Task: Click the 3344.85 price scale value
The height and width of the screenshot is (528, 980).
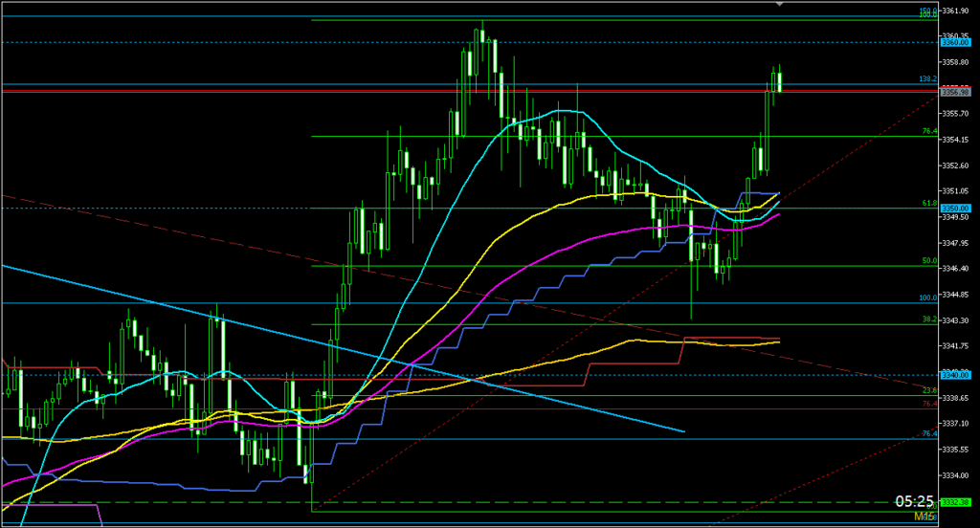Action: [956, 295]
